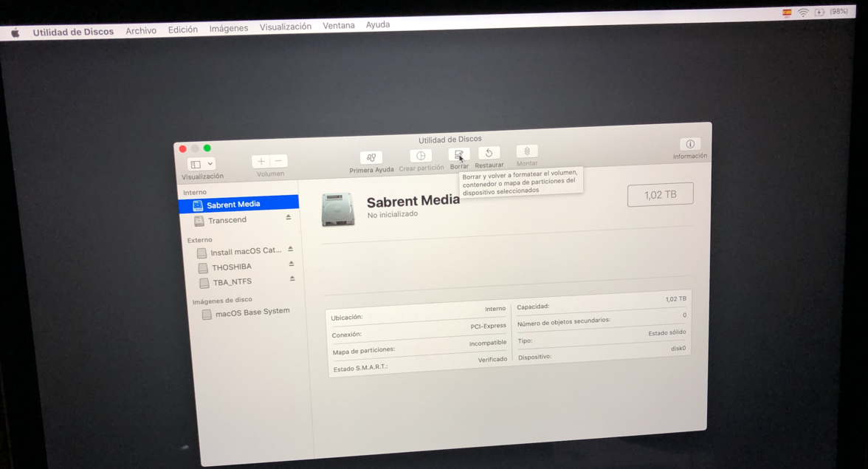Click the Imágenes de disco section header
Viewport: 868px width, 469px height.
(x=222, y=300)
